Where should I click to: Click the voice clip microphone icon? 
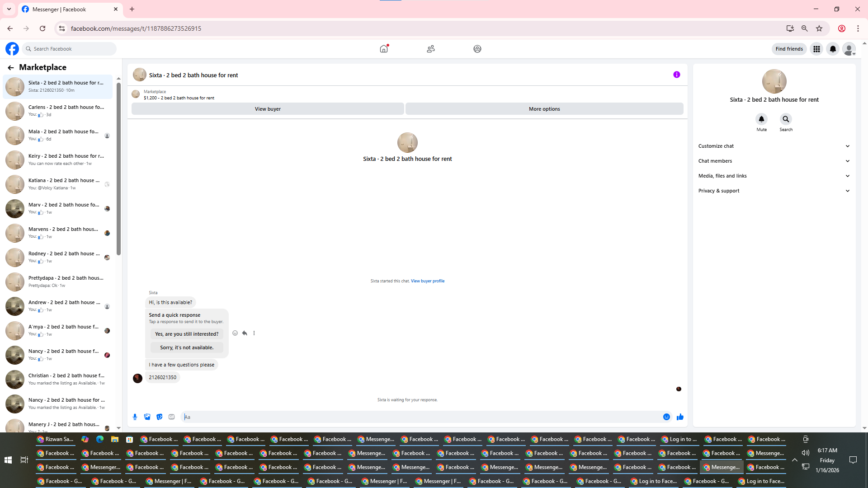click(x=135, y=417)
